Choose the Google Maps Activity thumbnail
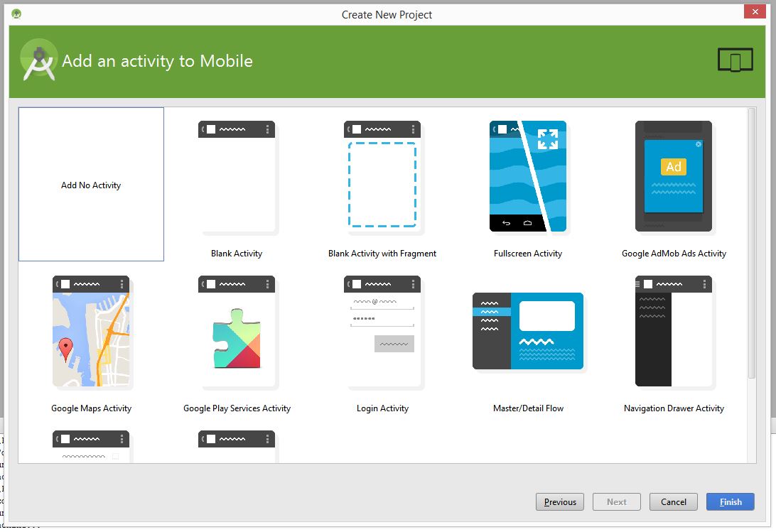The width and height of the screenshot is (776, 532). 91,332
